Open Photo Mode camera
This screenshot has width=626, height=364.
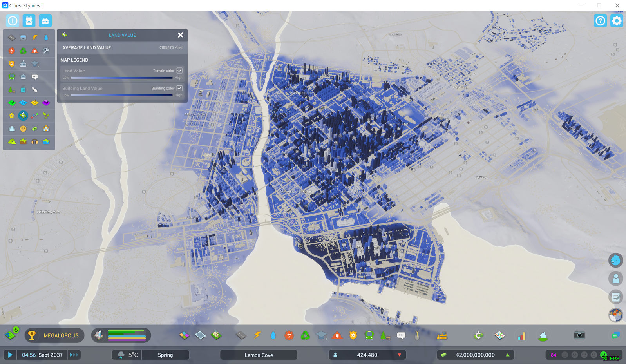[579, 335]
